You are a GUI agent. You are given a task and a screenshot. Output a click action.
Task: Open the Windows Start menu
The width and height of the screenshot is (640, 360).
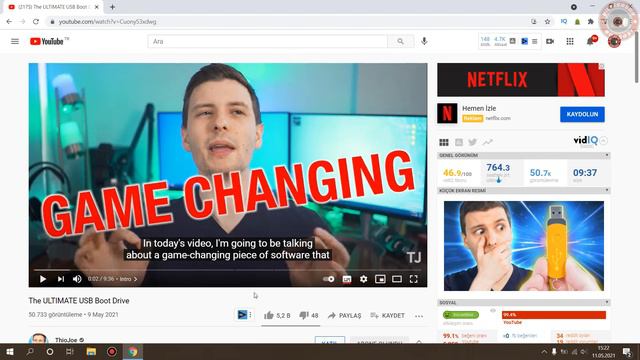tap(10, 351)
